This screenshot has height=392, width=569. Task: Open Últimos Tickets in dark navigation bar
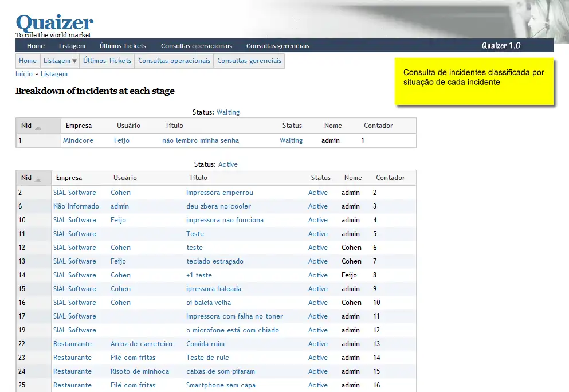[123, 46]
